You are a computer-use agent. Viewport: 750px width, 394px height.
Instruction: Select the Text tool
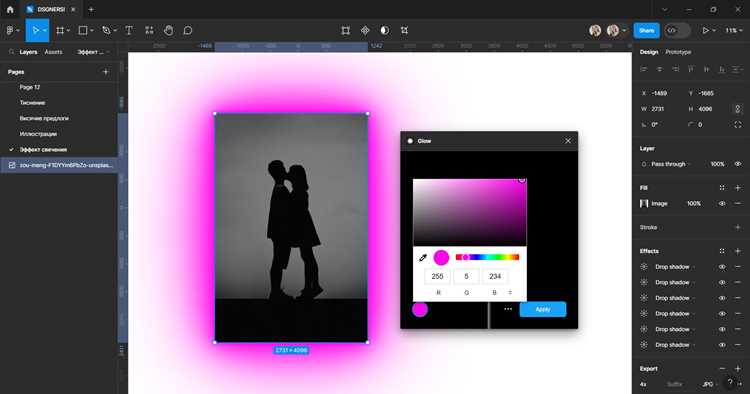click(x=129, y=30)
